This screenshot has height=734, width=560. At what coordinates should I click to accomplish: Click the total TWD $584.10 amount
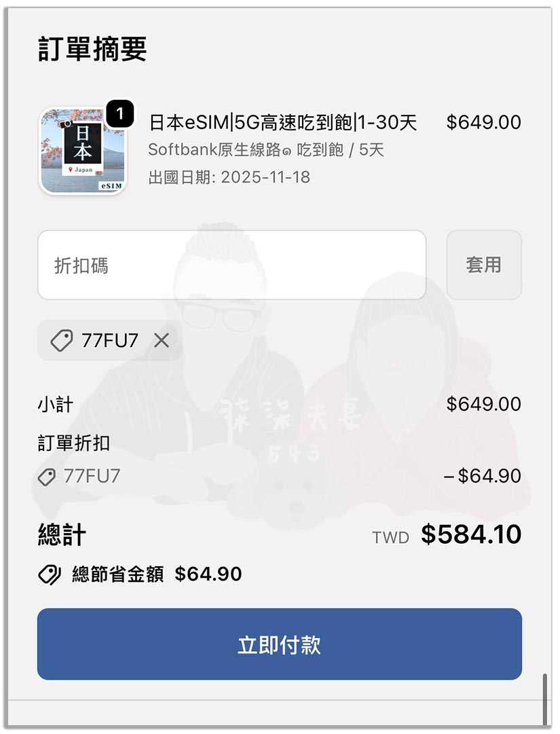(x=447, y=534)
